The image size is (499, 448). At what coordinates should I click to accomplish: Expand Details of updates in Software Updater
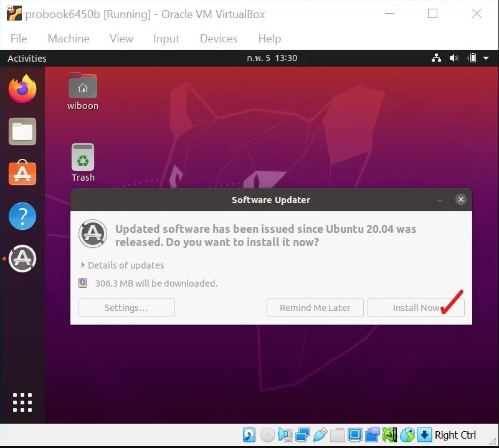[x=122, y=265]
